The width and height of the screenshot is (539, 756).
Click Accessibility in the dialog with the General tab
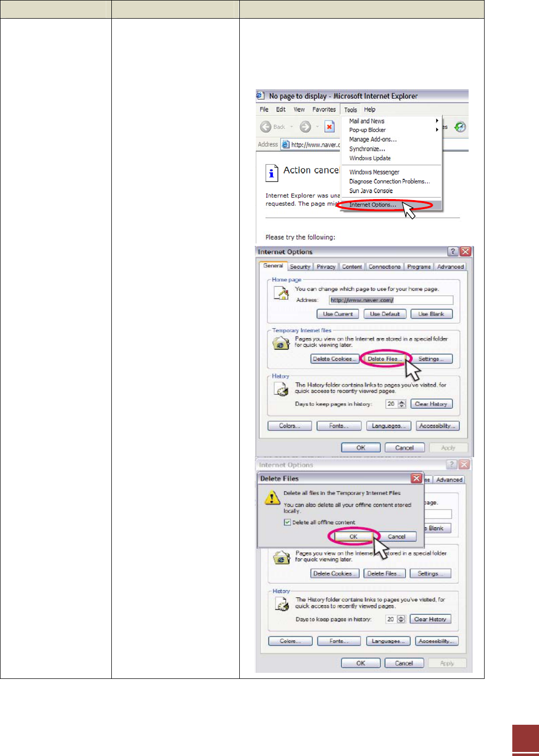pyautogui.click(x=437, y=426)
